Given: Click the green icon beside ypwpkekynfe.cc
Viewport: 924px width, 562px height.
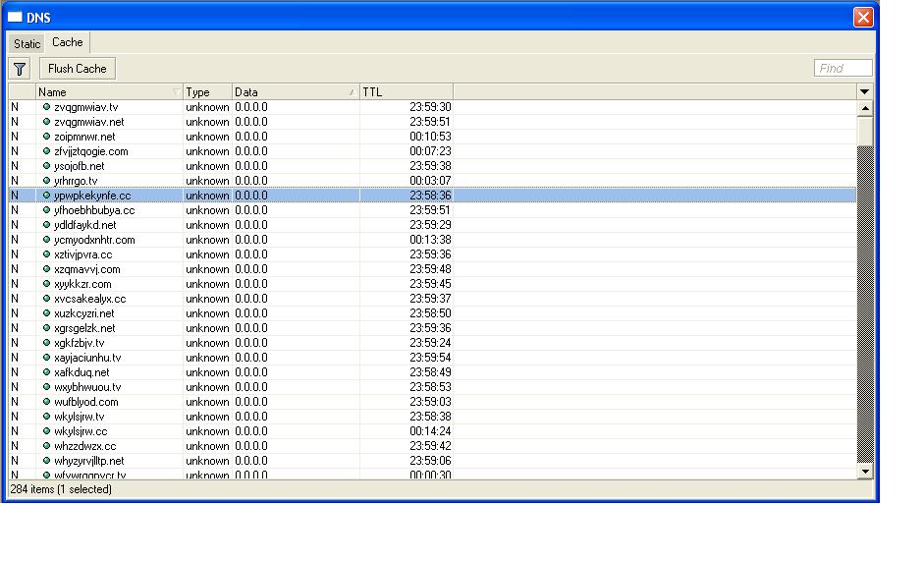Looking at the screenshot, I should (46, 196).
